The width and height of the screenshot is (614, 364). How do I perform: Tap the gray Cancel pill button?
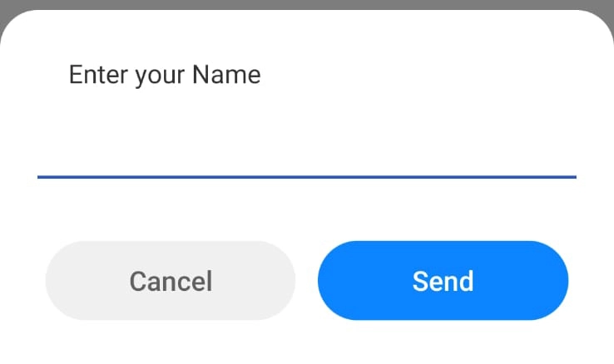click(171, 281)
